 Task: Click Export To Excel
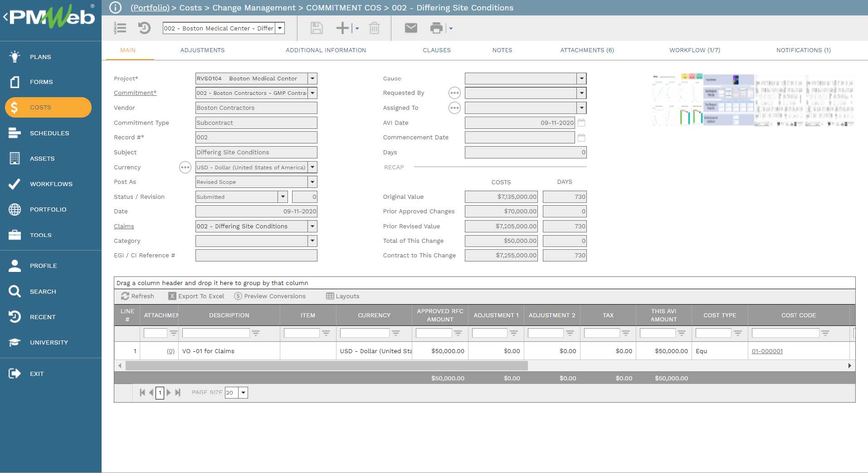tap(196, 296)
